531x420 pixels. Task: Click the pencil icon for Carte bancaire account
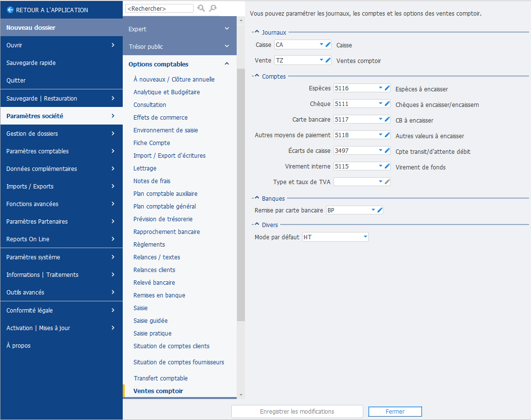tap(387, 119)
